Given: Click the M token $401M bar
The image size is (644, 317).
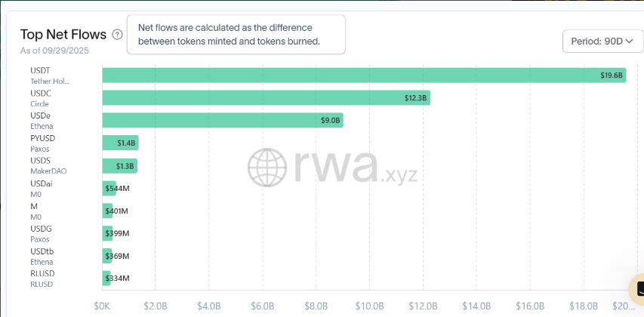Looking at the screenshot, I should tap(107, 211).
